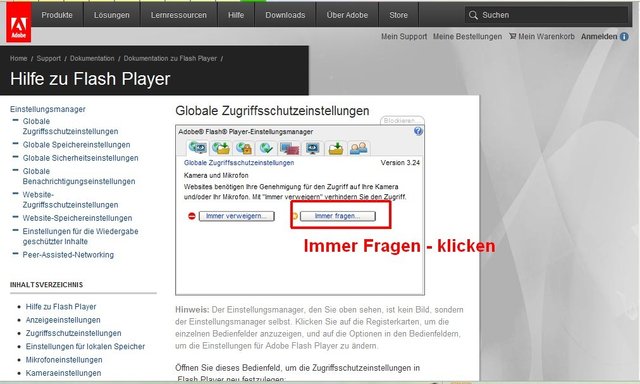640x384 pixels.
Task: Open 'Globale Speichereinstellungen' in the sidebar
Action: [x=76, y=144]
